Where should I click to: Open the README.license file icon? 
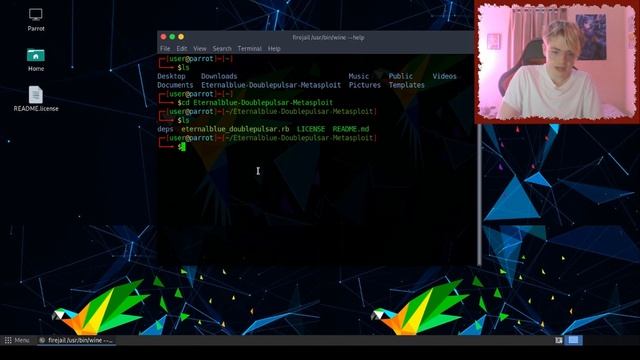tap(36, 99)
